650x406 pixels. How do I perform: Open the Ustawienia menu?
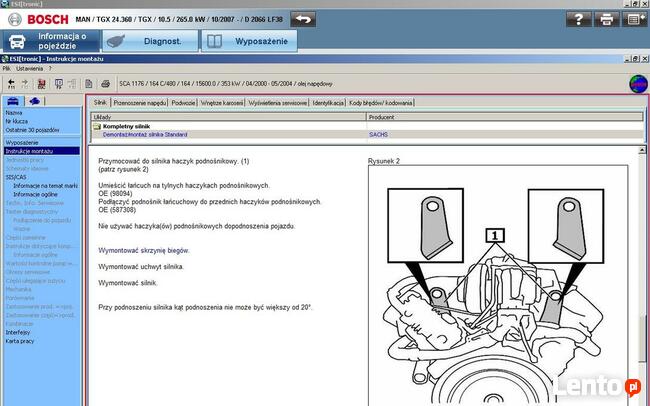coord(29,68)
